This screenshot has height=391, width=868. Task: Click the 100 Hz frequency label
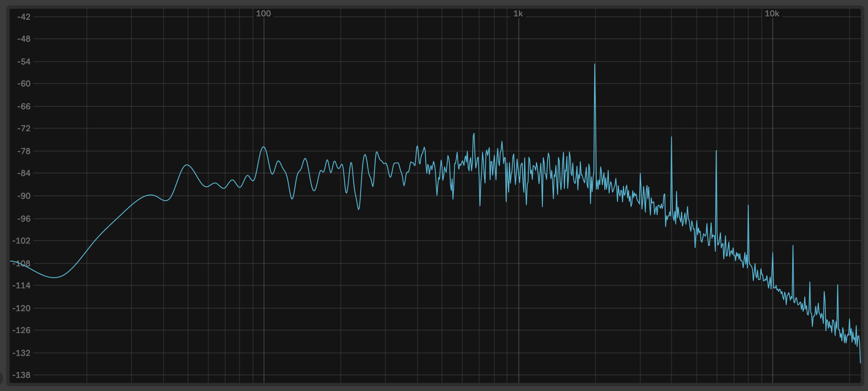(263, 14)
